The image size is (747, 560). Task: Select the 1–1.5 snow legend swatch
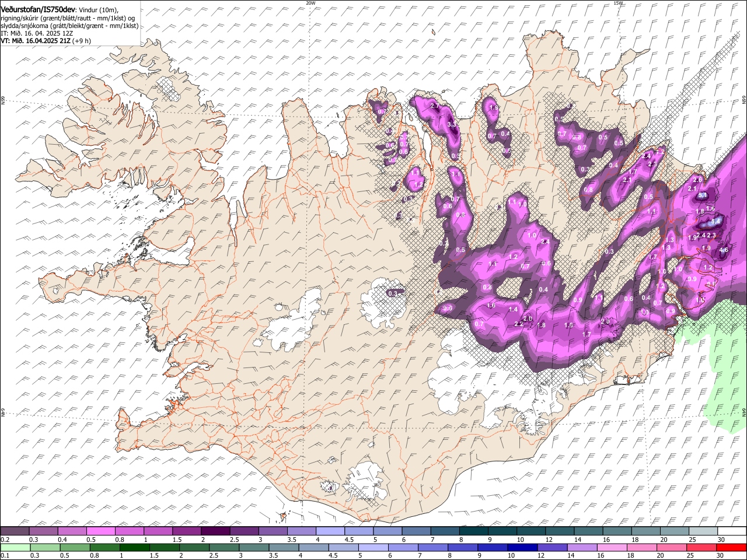pyautogui.click(x=158, y=531)
